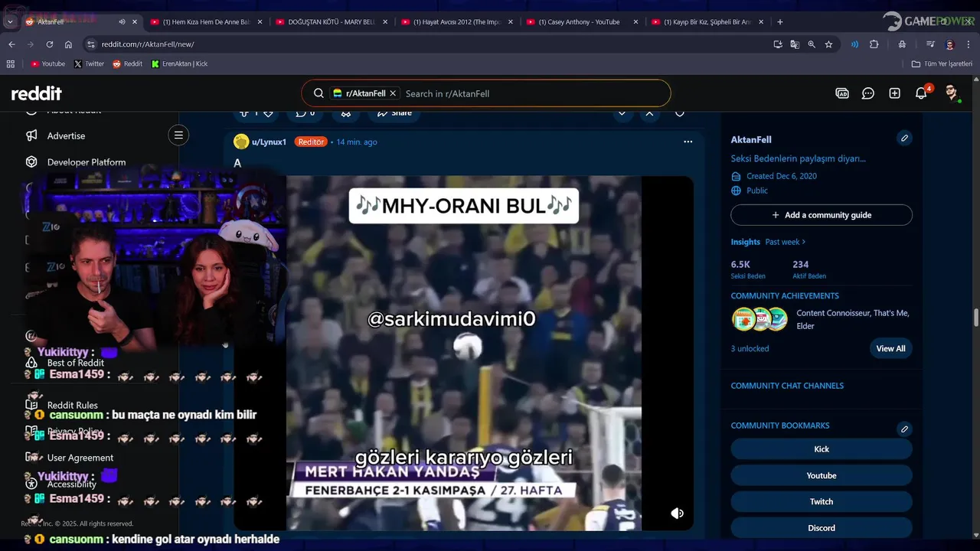Open the ErenAktan | Kick bookmark
Screen dimensions: 980x551
click(179, 64)
